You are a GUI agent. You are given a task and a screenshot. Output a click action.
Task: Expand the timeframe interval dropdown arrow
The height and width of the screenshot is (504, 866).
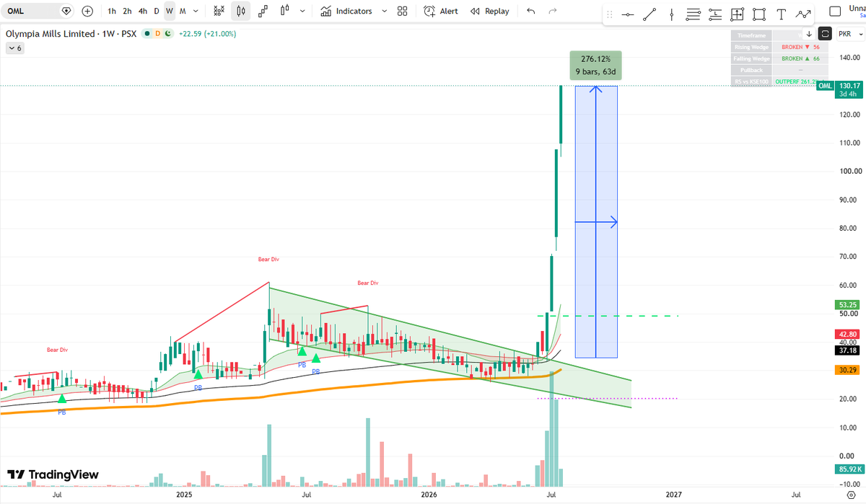point(196,11)
